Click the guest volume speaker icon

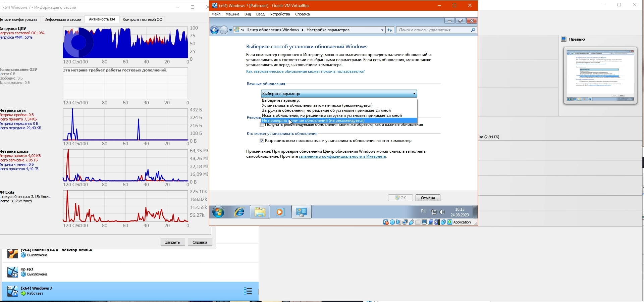[442, 212]
